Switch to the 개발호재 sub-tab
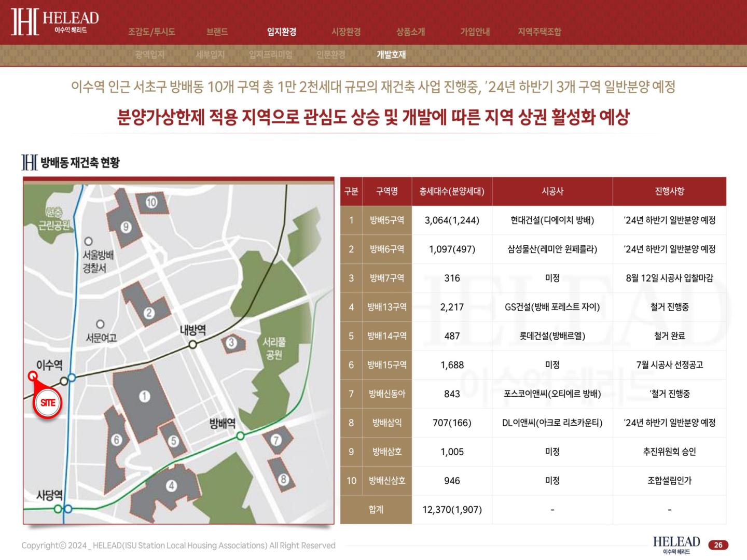This screenshot has width=747, height=560. coord(391,54)
